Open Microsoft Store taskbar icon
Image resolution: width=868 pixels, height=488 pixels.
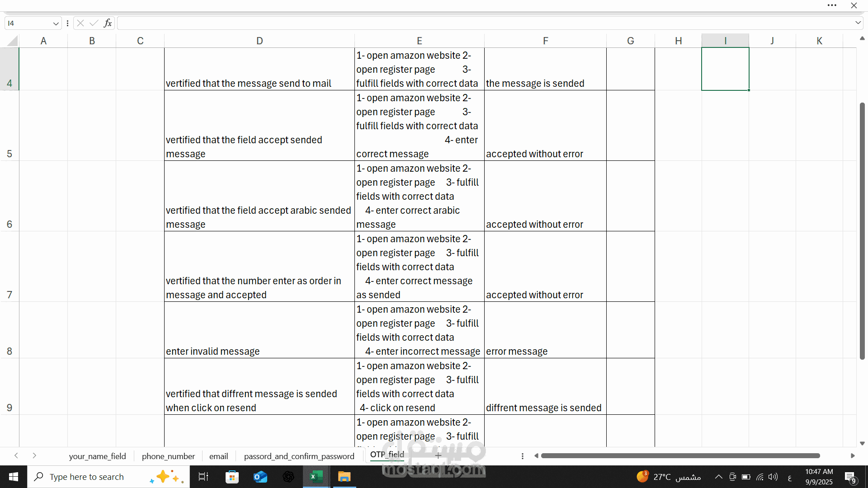click(x=232, y=477)
